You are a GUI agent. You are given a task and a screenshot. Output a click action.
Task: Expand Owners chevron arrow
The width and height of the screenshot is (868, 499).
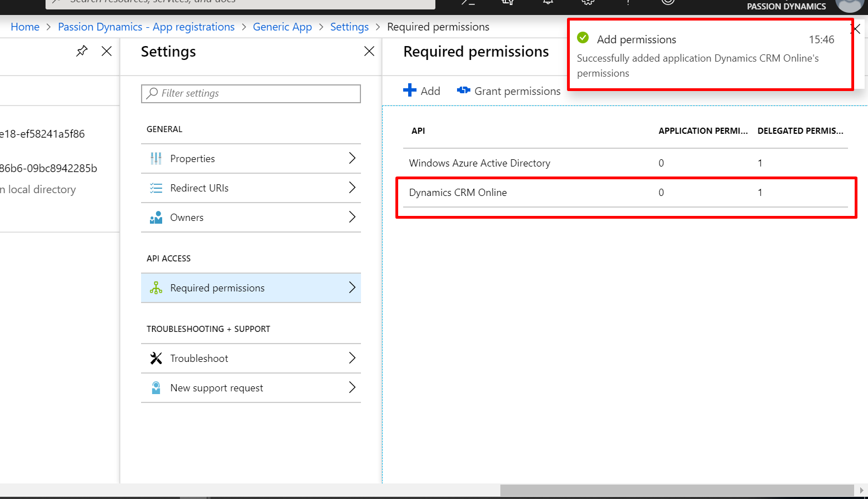pyautogui.click(x=352, y=217)
